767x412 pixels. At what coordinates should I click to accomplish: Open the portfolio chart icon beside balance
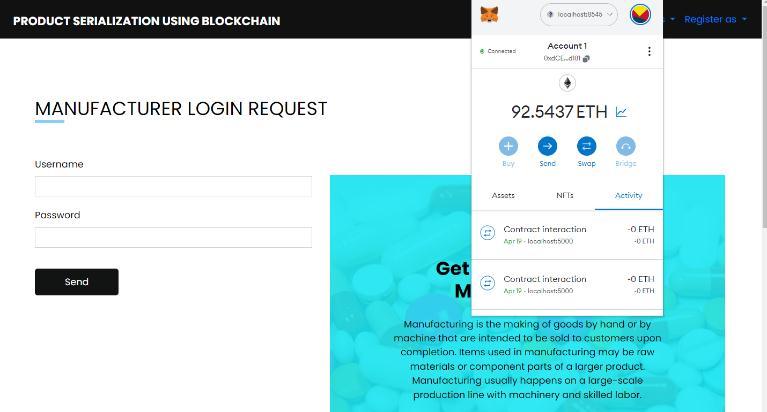pos(621,112)
